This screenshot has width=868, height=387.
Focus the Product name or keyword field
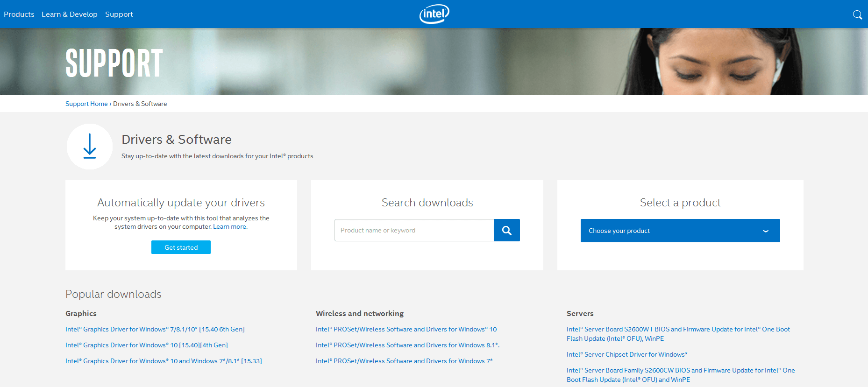[x=414, y=230]
